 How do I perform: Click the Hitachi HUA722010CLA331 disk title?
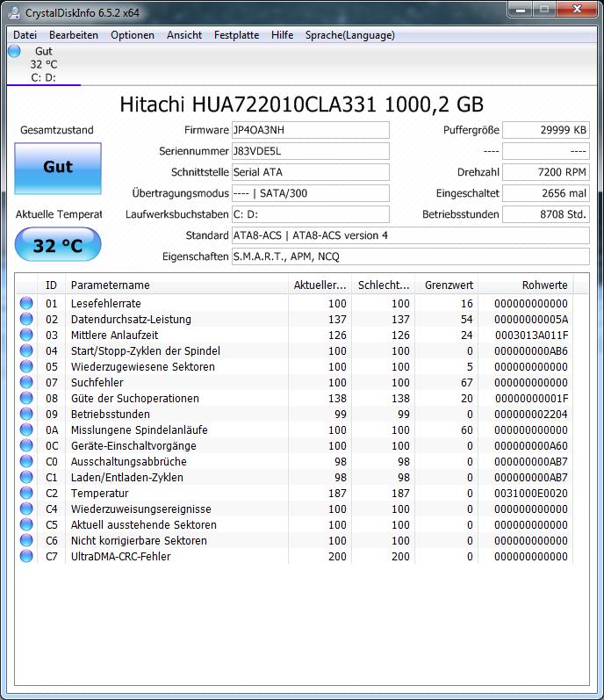click(x=301, y=105)
